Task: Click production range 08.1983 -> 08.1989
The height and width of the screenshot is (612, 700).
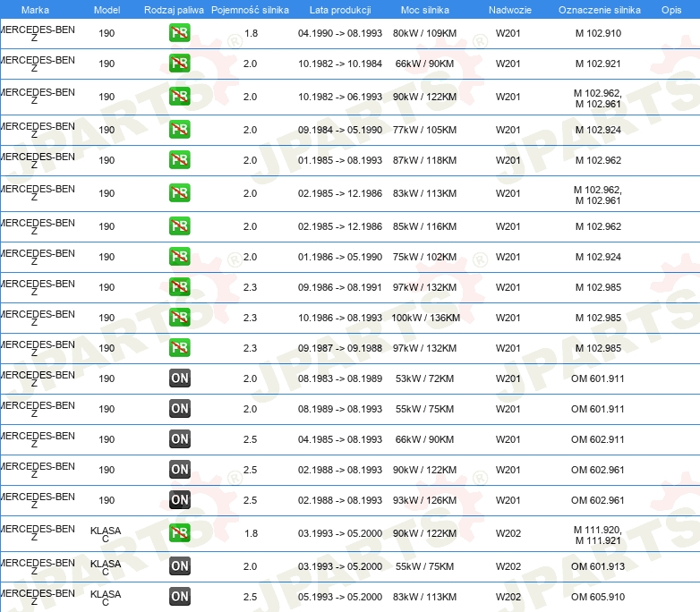Action: click(340, 378)
